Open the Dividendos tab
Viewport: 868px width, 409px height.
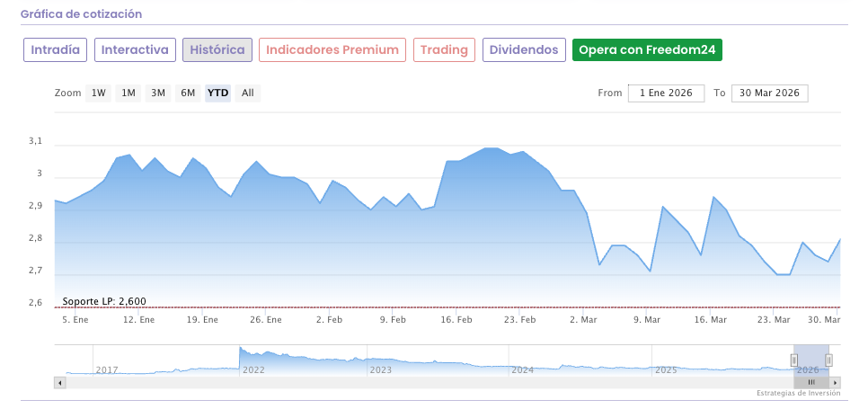click(524, 49)
